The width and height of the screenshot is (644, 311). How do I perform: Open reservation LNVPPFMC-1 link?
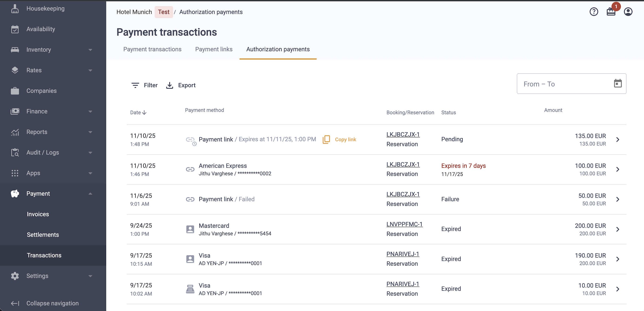click(x=404, y=224)
